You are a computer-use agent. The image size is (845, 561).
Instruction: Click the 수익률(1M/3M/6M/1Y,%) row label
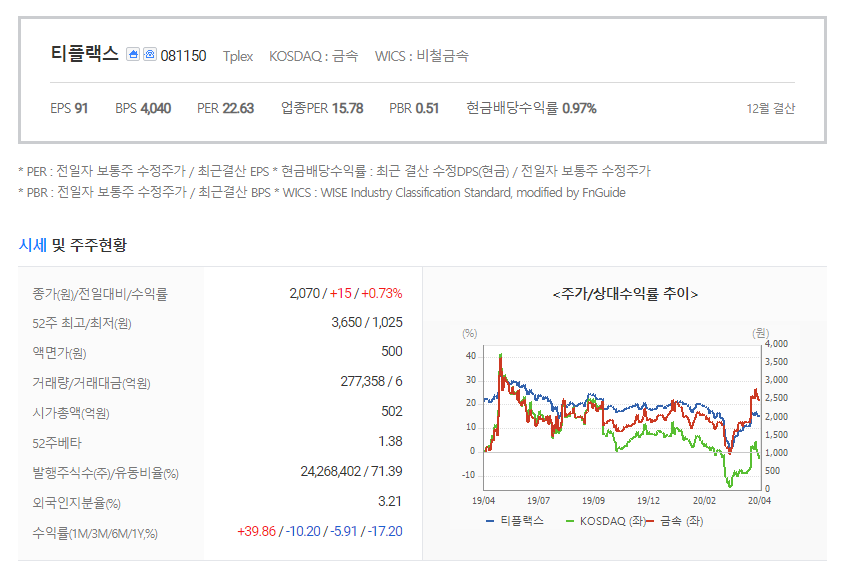click(x=95, y=534)
